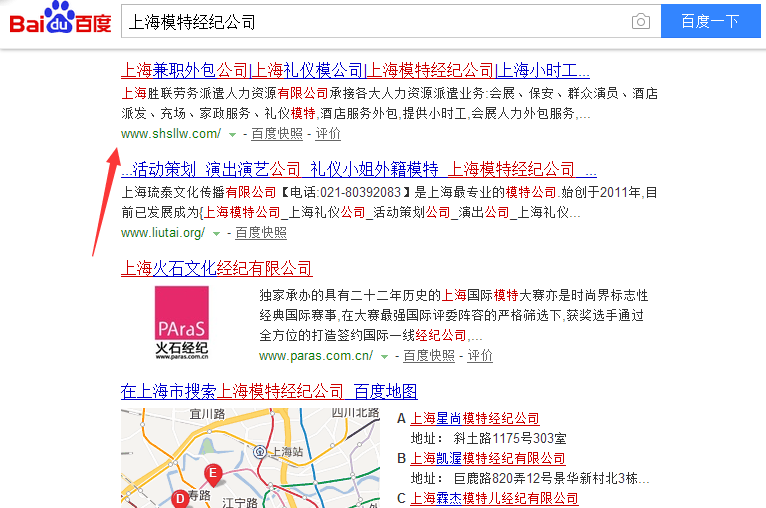Open the 上海兼职外包公司 result title
This screenshot has height=508, width=766.
coord(355,71)
